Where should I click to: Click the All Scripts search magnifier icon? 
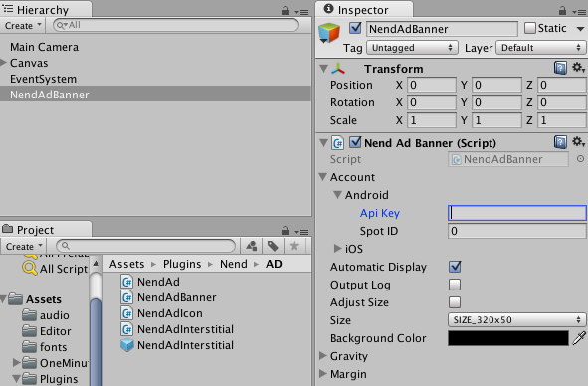(x=29, y=269)
